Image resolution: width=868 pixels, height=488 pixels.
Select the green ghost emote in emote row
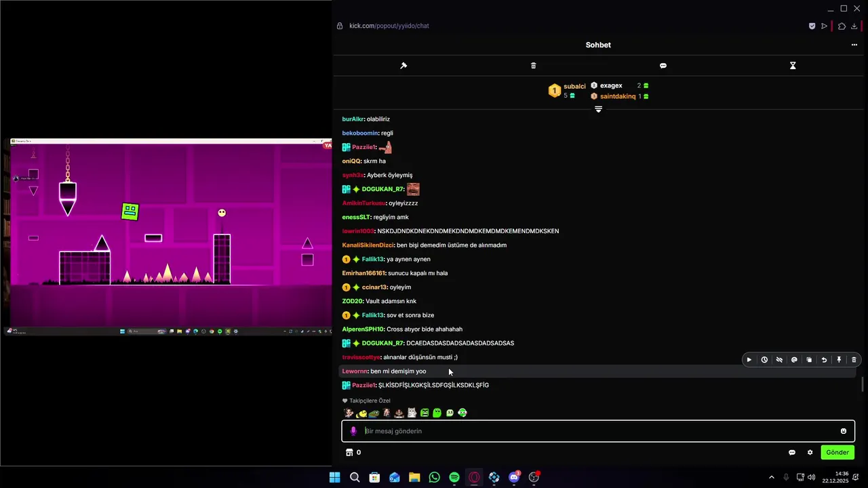coord(437,413)
